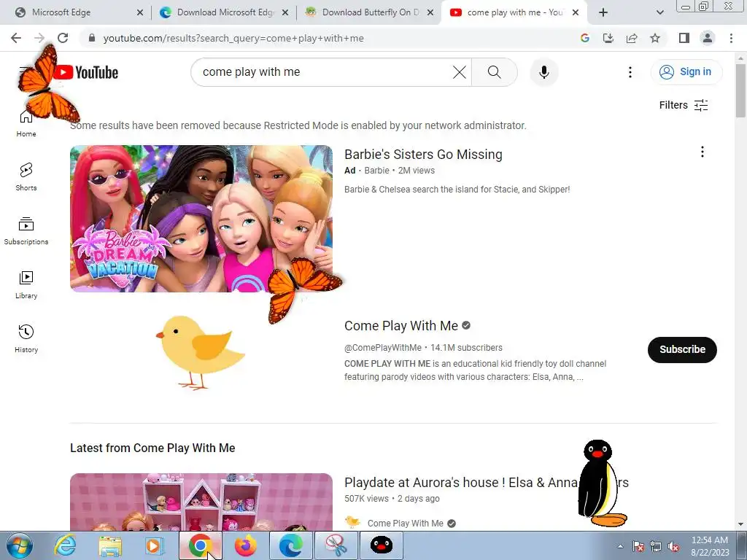The width and height of the screenshot is (747, 560).
Task: Open Chrome's three-dot menu
Action: pyautogui.click(x=731, y=38)
